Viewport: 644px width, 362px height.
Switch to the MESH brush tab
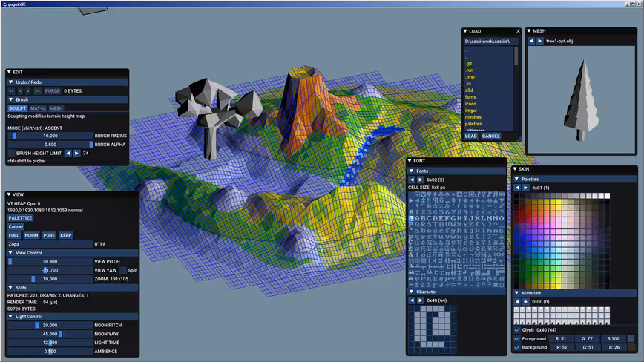[x=56, y=108]
